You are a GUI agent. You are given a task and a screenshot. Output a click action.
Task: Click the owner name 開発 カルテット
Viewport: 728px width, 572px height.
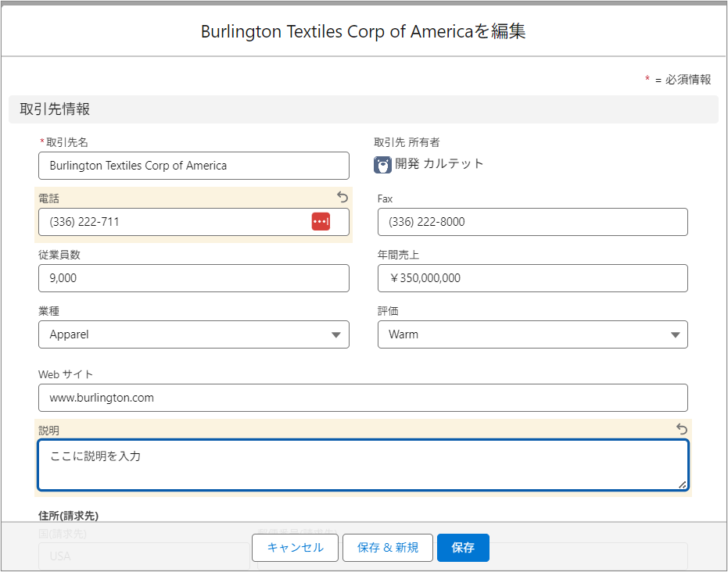439,164
